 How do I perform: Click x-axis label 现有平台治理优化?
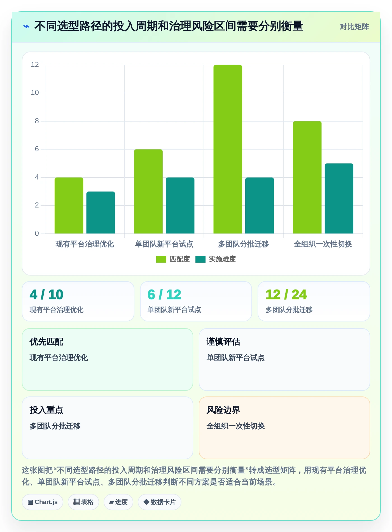85,244
